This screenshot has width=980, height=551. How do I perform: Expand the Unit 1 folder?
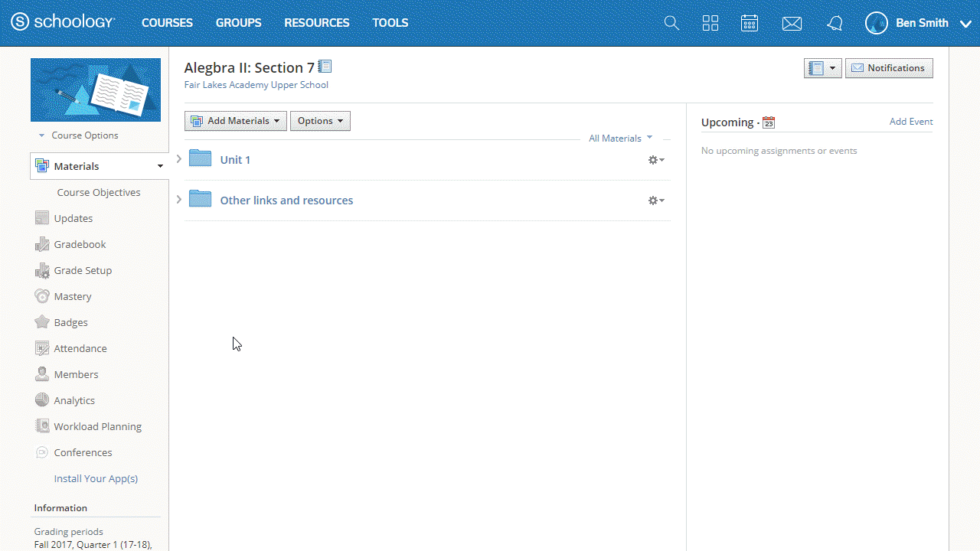(179, 159)
